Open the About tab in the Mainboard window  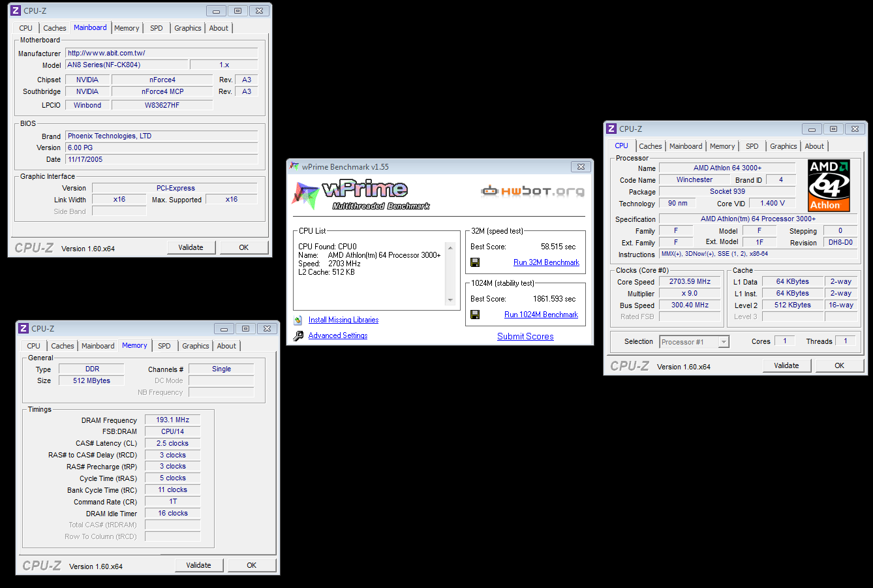219,28
